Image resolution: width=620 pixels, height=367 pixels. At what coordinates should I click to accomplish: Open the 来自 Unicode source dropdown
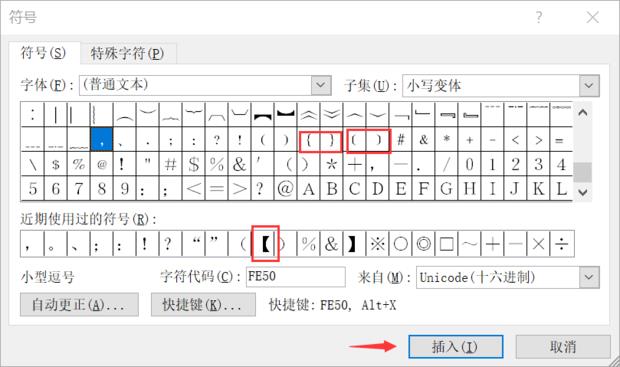pos(589,277)
